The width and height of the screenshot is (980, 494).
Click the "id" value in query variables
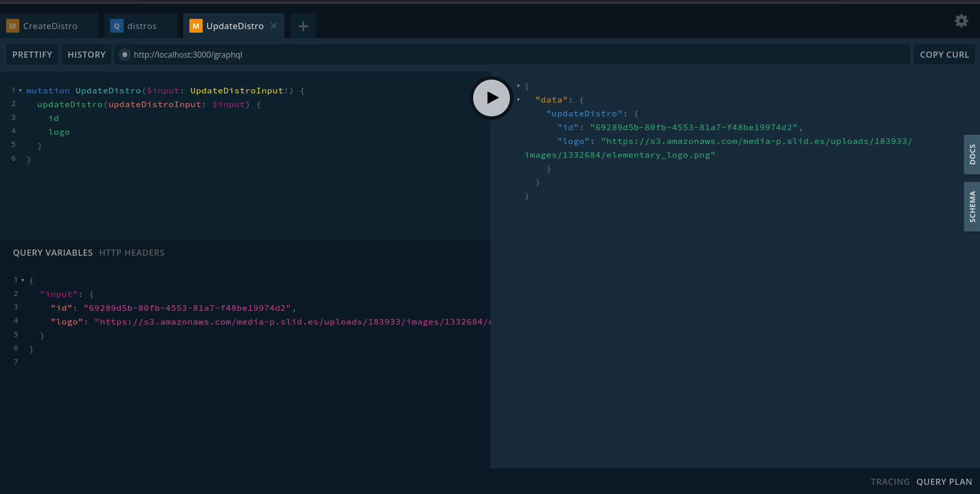[187, 308]
